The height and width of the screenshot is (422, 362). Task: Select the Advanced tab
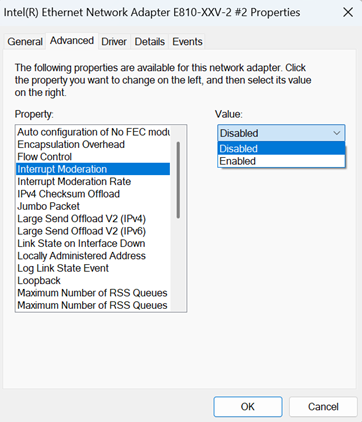(x=72, y=41)
